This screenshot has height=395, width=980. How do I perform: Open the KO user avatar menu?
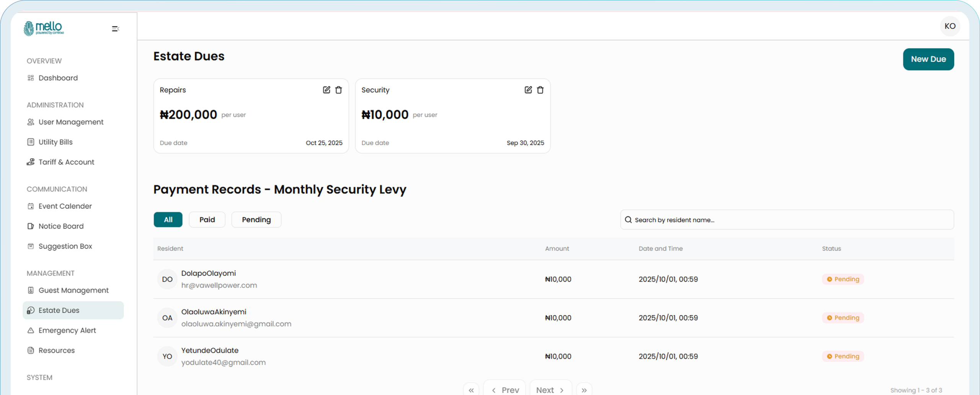[x=950, y=26]
